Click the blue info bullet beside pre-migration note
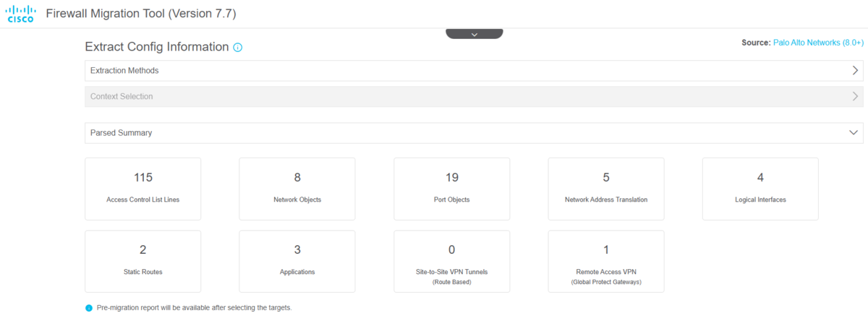The image size is (868, 329). click(x=89, y=308)
